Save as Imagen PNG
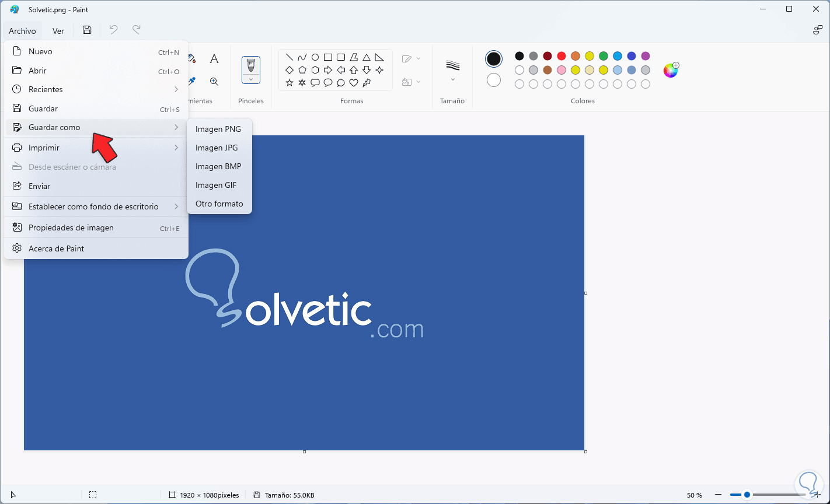 (x=219, y=129)
